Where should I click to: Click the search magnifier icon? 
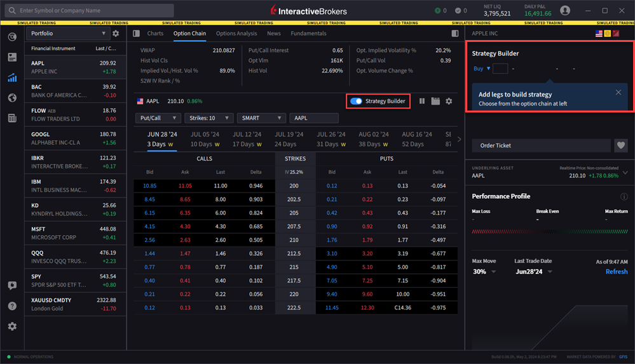click(12, 11)
